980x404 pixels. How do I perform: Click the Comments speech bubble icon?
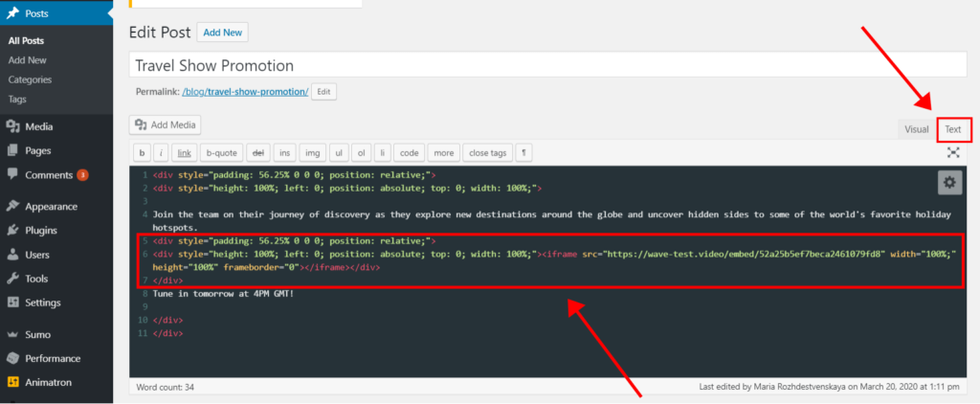[x=12, y=175]
